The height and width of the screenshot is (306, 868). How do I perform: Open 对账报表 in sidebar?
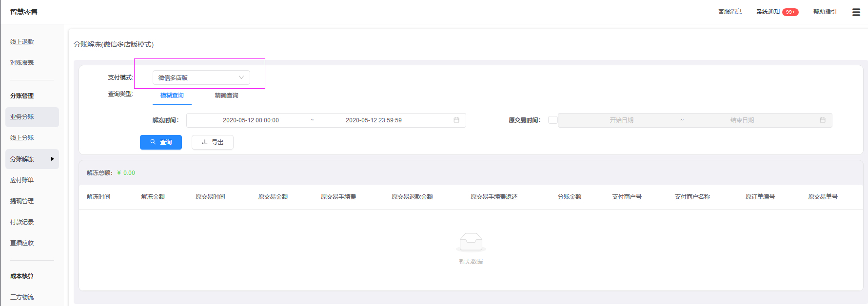pos(22,63)
